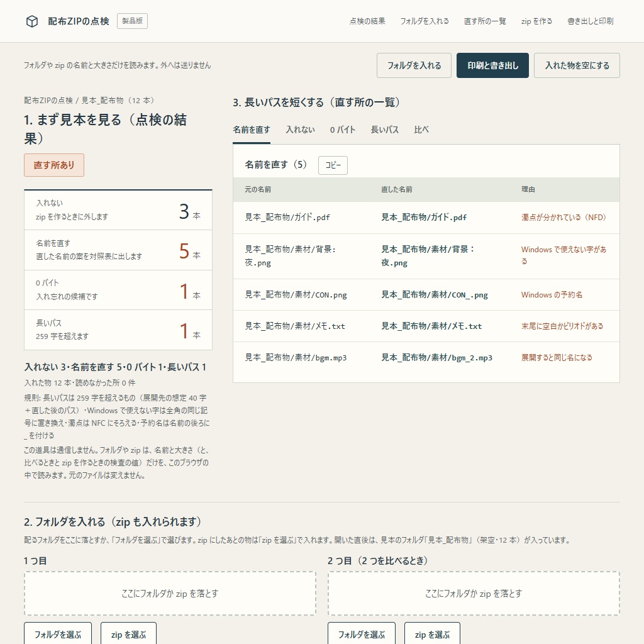Click reason Windows の予約名
Viewport: 644px width, 644px height.
pos(552,295)
